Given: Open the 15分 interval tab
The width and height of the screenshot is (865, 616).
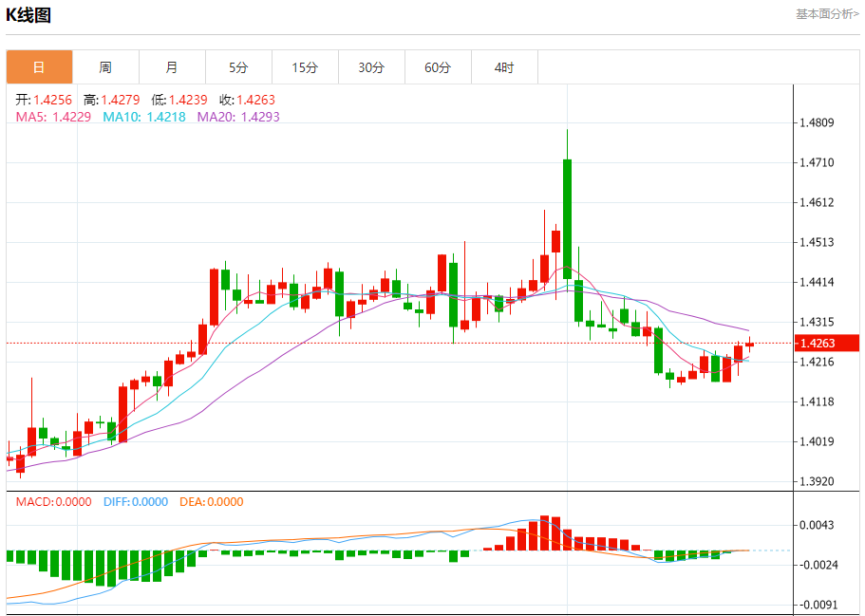Looking at the screenshot, I should click(305, 67).
